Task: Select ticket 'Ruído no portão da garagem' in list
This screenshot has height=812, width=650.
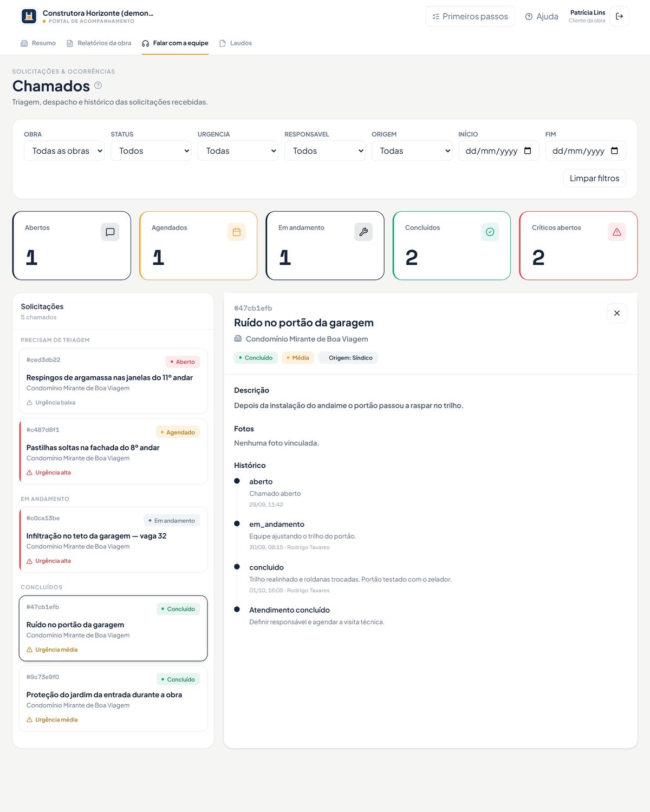Action: tap(113, 628)
